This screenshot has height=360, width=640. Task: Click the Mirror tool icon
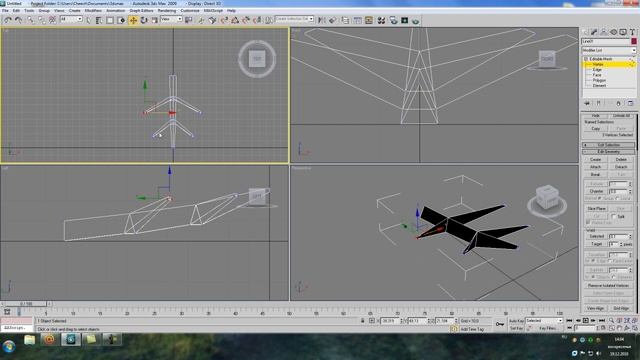point(322,20)
